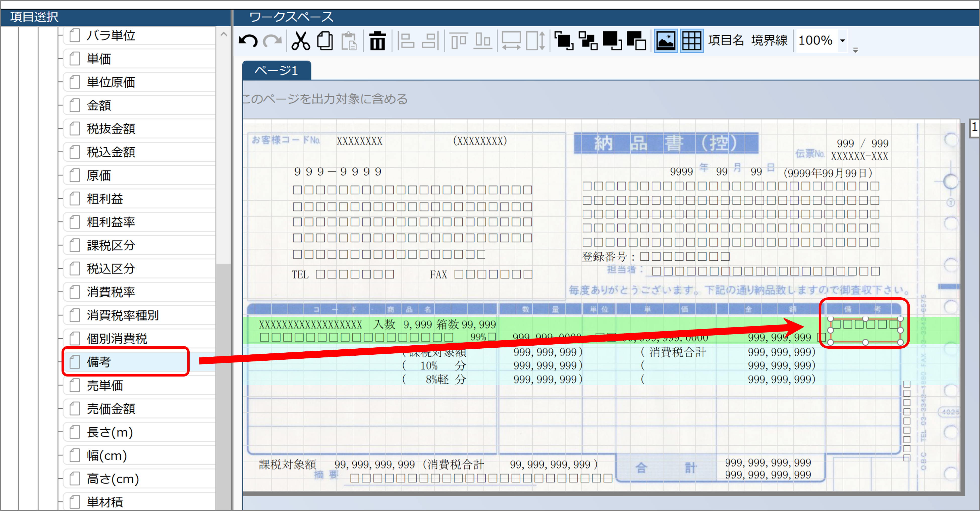The height and width of the screenshot is (511, 980).
Task: Select 粗利益率 item
Action: [139, 222]
